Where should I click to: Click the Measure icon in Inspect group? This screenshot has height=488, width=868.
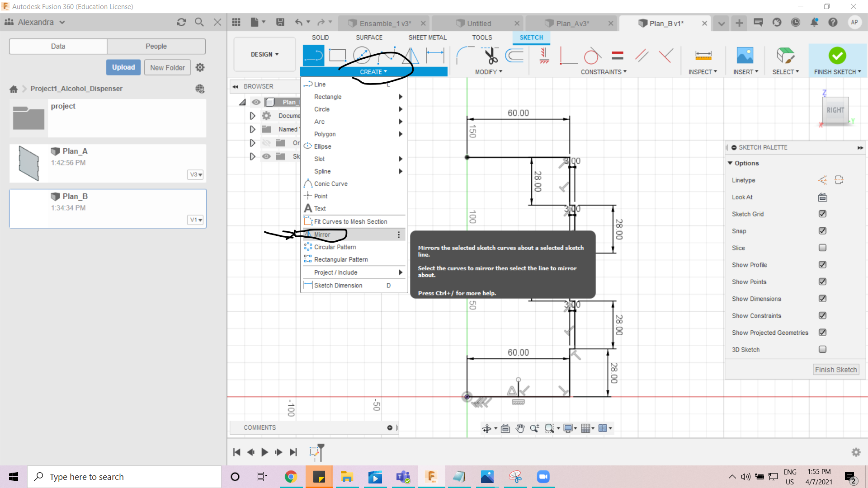[x=703, y=55]
